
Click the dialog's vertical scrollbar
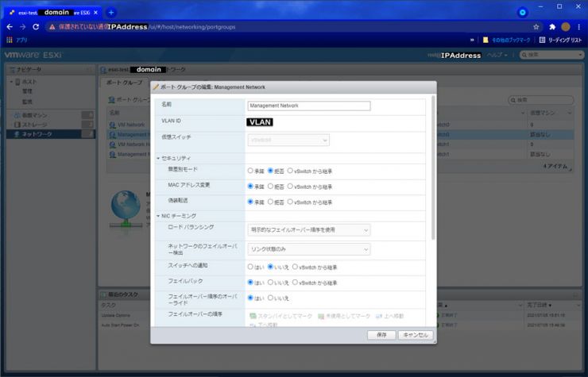pos(433,168)
